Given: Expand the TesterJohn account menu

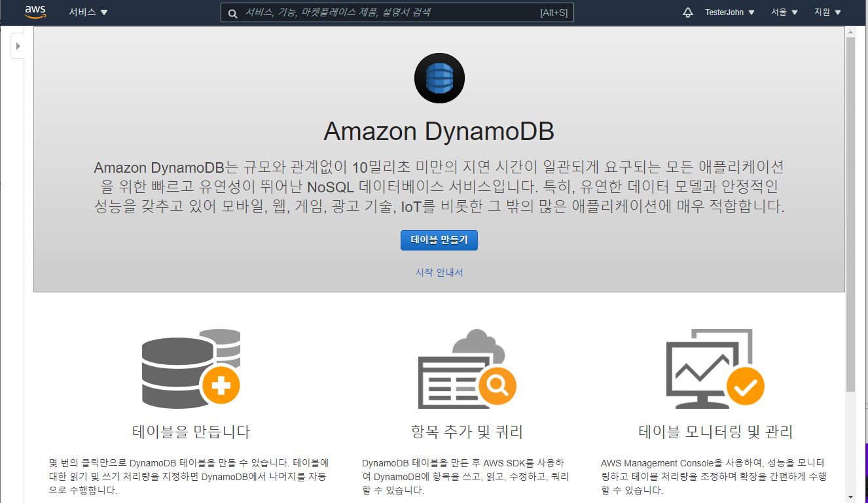Looking at the screenshot, I should click(x=729, y=12).
